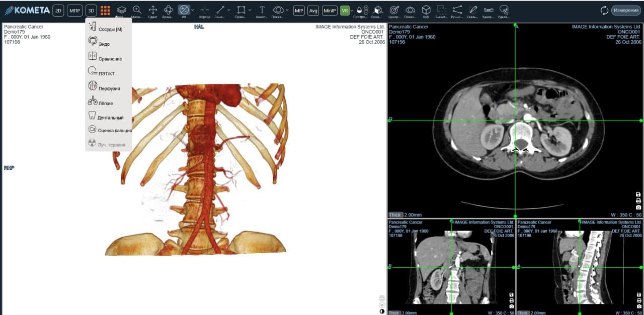Enable MinIP rendering mode

(x=330, y=10)
